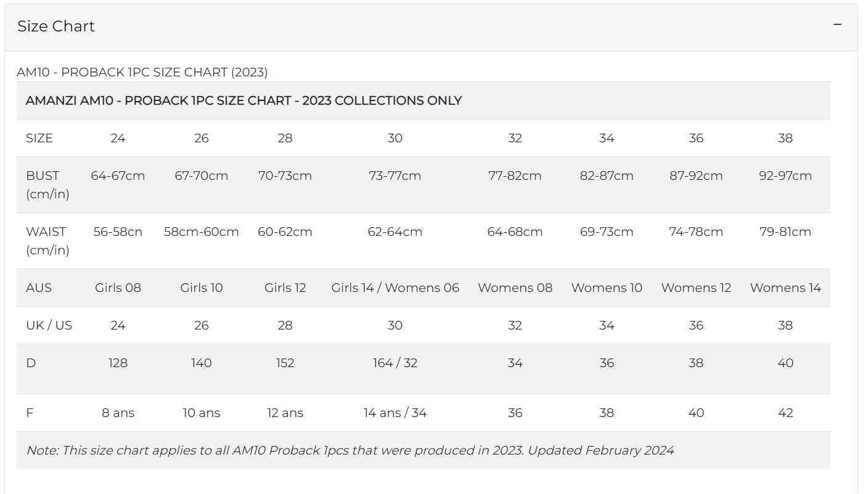The height and width of the screenshot is (494, 868).
Task: Click the AUS row label
Action: (38, 288)
